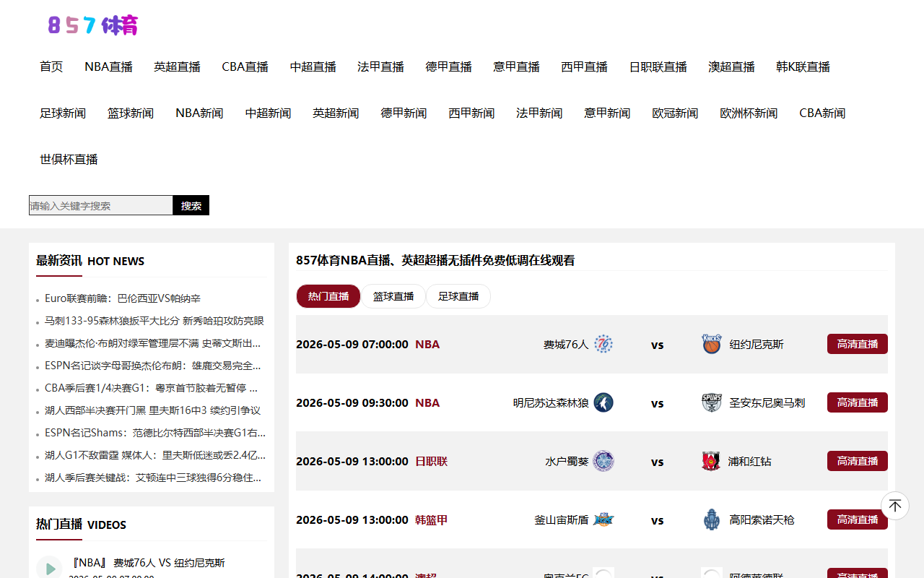Open news Euro联赛前瞻：巴伦西亚VS帕纳辛
This screenshot has width=924, height=578.
[x=123, y=298]
